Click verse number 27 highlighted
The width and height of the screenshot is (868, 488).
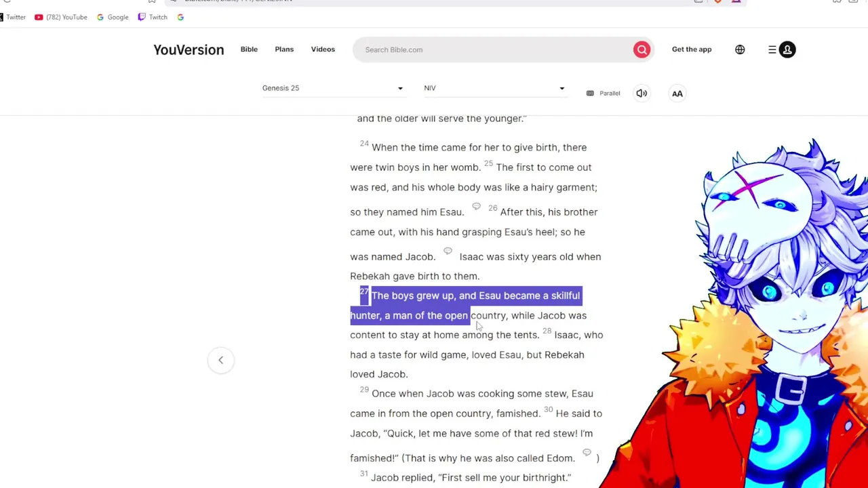tap(364, 292)
